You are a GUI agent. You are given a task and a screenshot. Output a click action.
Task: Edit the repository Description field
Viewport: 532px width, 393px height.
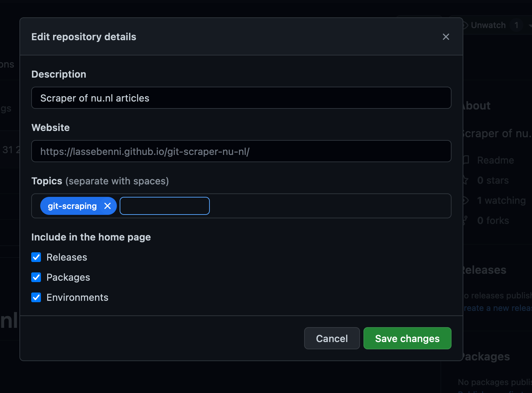(241, 98)
